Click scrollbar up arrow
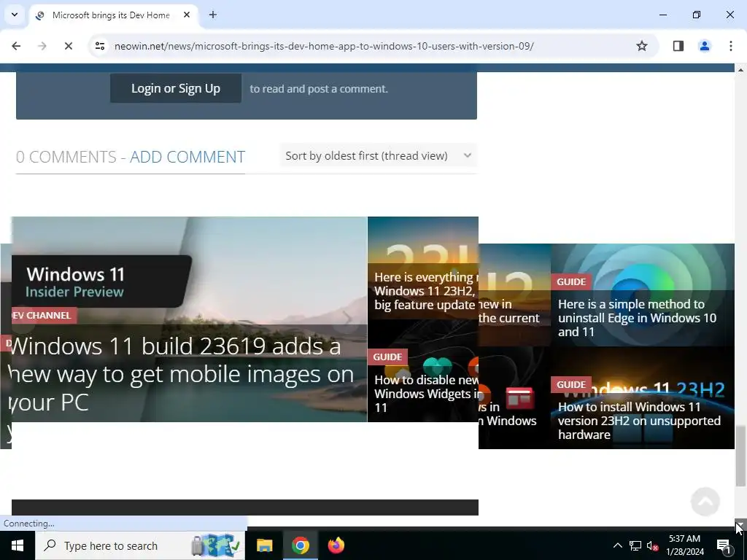The width and height of the screenshot is (747, 560). pos(740,69)
